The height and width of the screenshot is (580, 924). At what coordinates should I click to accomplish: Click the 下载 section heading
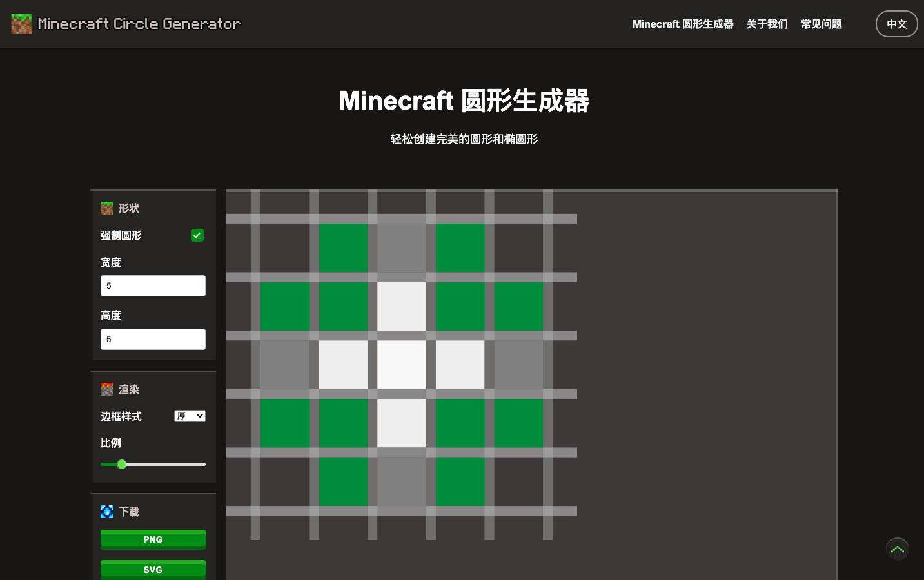point(129,512)
